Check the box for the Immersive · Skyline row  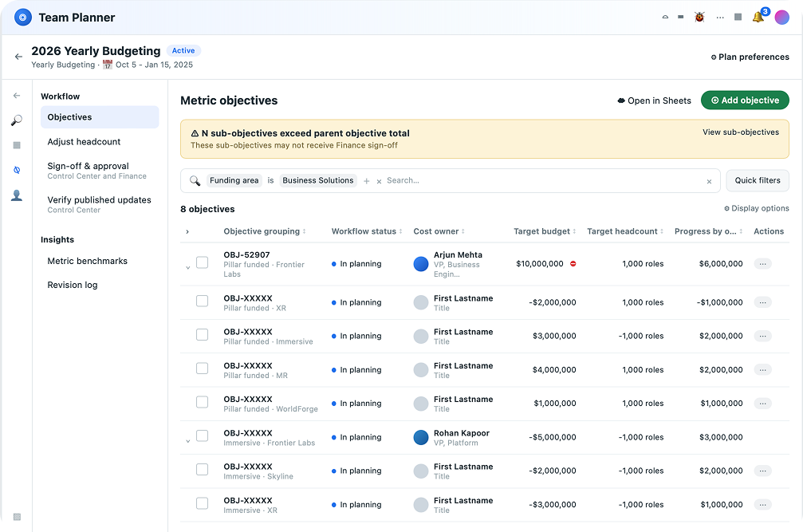coord(203,470)
